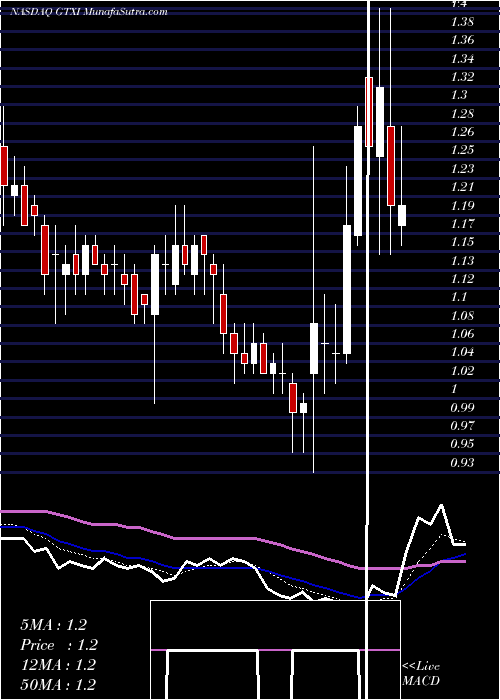Click the 1.21 price axis label
The image size is (500, 700).
coord(462,187)
